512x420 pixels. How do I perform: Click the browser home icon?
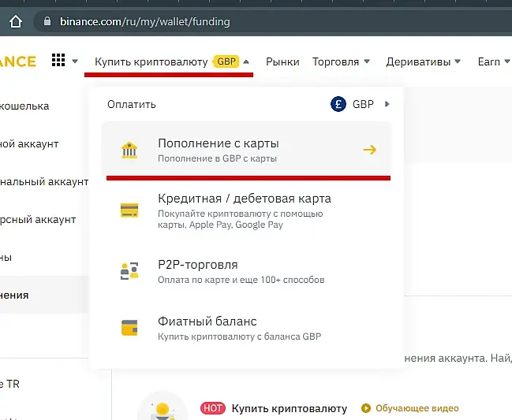[x=16, y=22]
